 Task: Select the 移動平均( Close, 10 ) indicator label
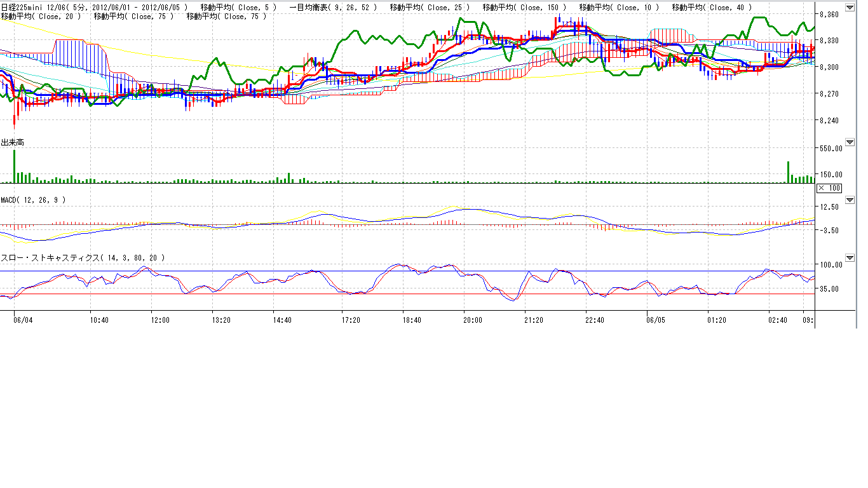(x=619, y=8)
